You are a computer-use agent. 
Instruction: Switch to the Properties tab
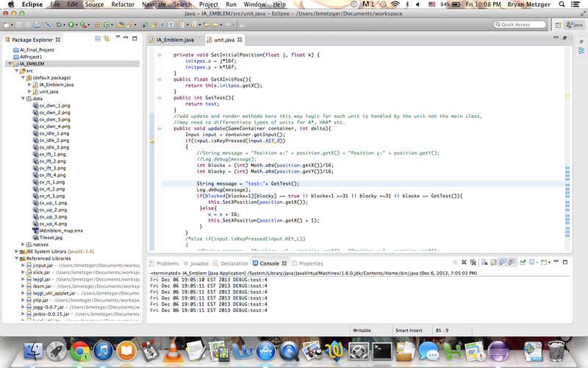click(x=307, y=263)
